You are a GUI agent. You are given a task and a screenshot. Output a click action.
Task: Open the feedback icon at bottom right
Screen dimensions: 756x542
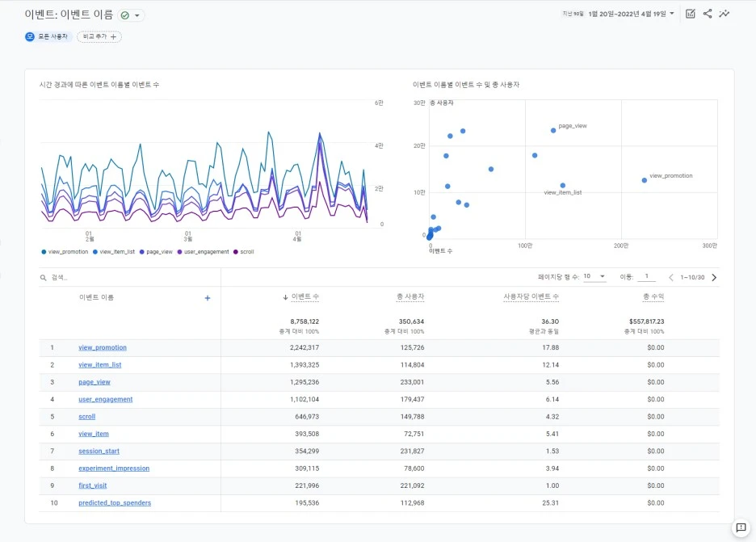coord(741,527)
